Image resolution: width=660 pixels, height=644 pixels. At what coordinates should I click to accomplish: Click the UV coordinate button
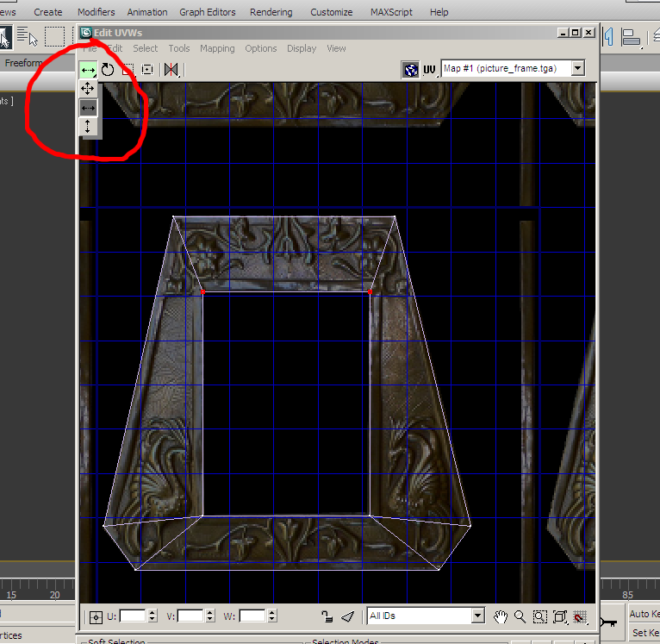(x=429, y=69)
